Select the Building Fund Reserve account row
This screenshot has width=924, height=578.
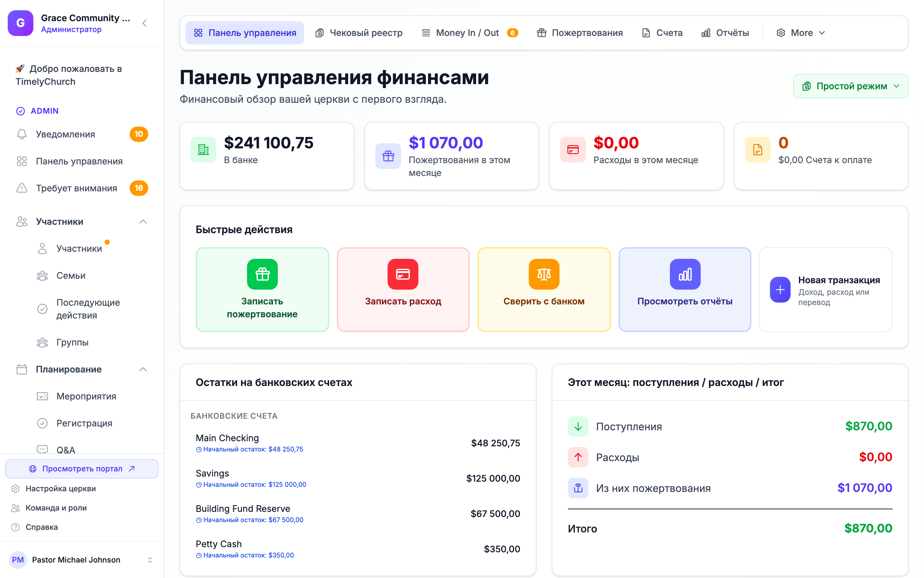click(358, 514)
